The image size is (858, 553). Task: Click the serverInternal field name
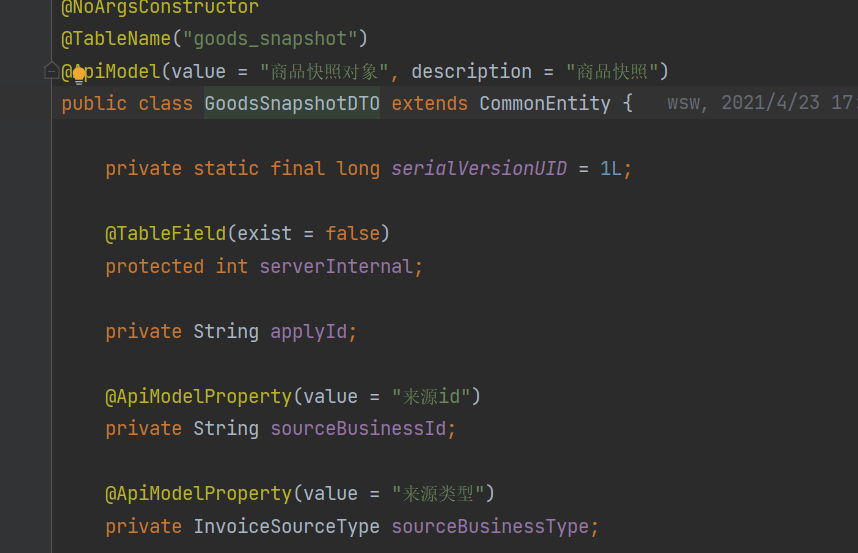336,266
